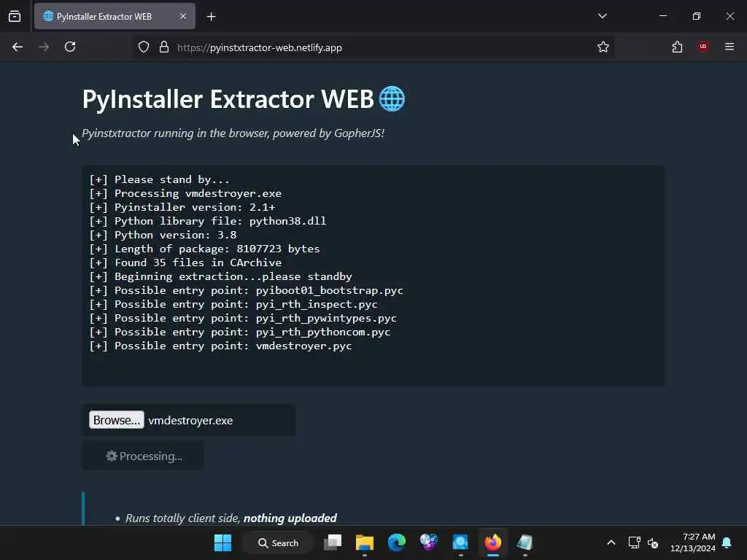
Task: Close the PyInstaller Extractor WEB tab
Action: [183, 16]
